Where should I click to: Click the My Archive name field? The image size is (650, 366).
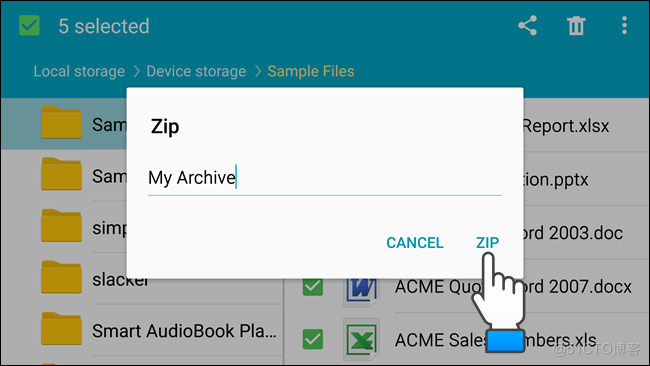click(325, 178)
